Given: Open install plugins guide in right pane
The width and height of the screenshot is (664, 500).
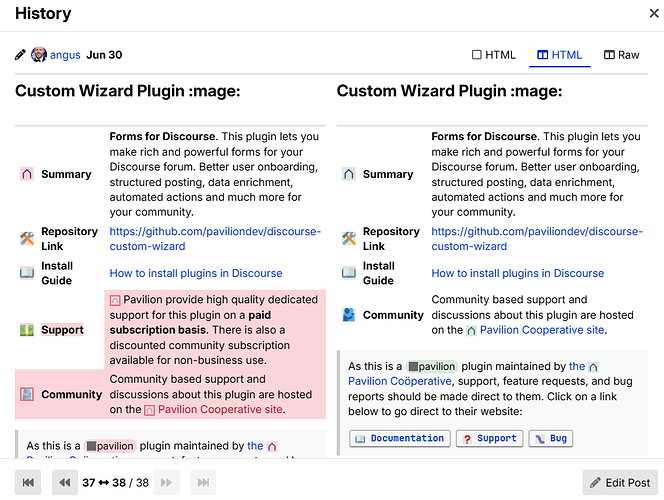Looking at the screenshot, I should point(517,273).
